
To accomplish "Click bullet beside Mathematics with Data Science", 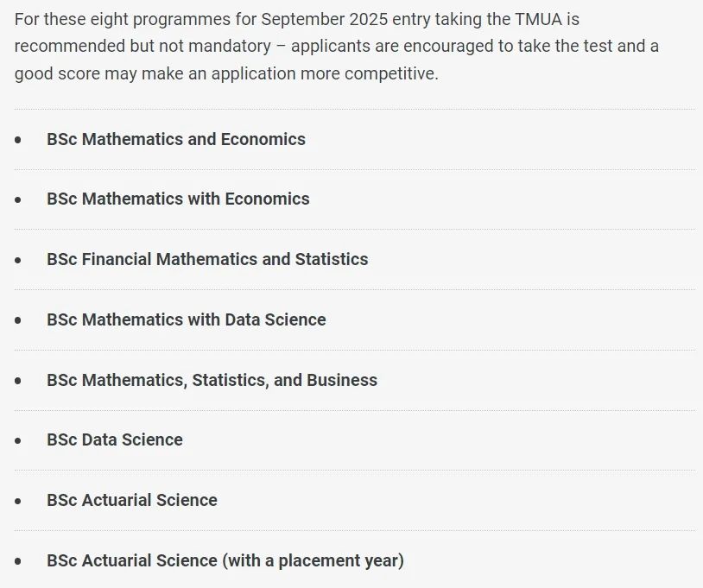I will (18, 320).
